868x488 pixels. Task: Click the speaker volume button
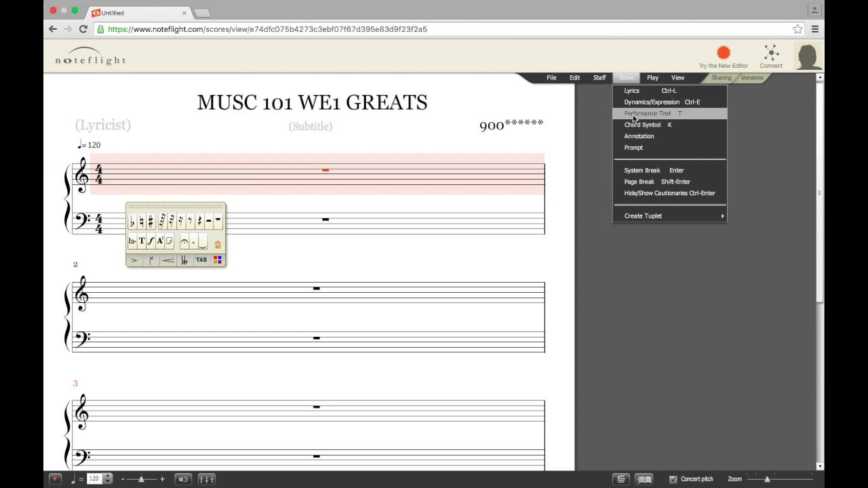pyautogui.click(x=183, y=479)
